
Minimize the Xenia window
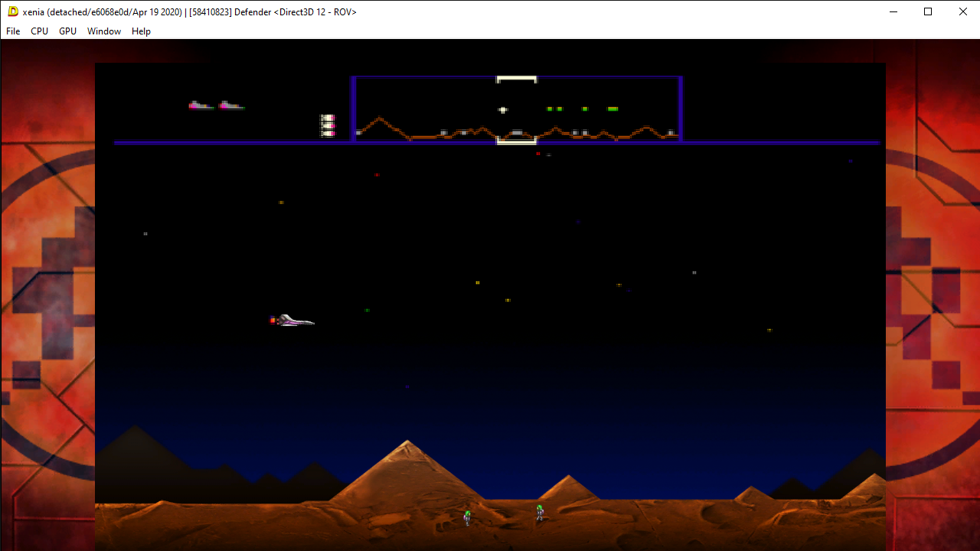coord(892,11)
